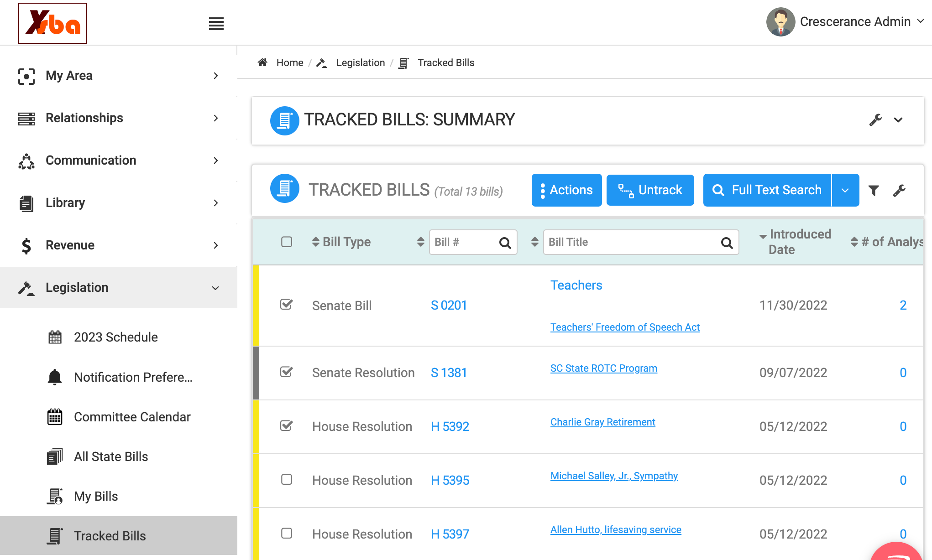Image resolution: width=932 pixels, height=560 pixels.
Task: Click the Bill # search magnifier icon
Action: pos(505,243)
